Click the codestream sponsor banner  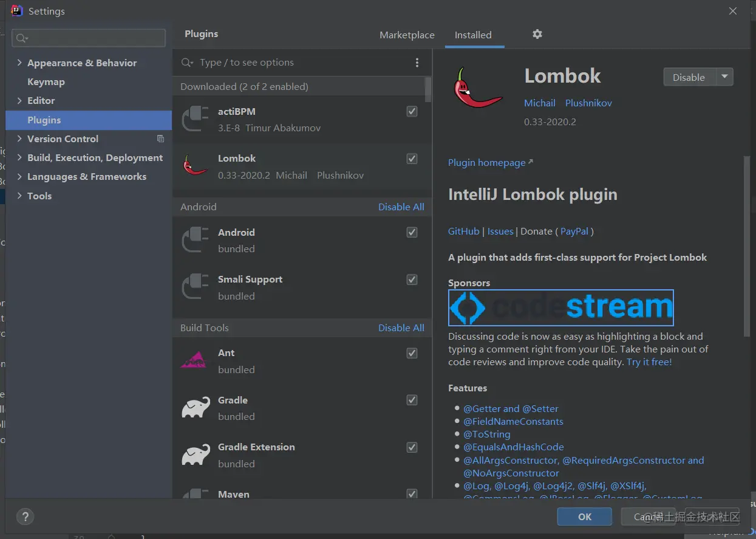pyautogui.click(x=560, y=307)
